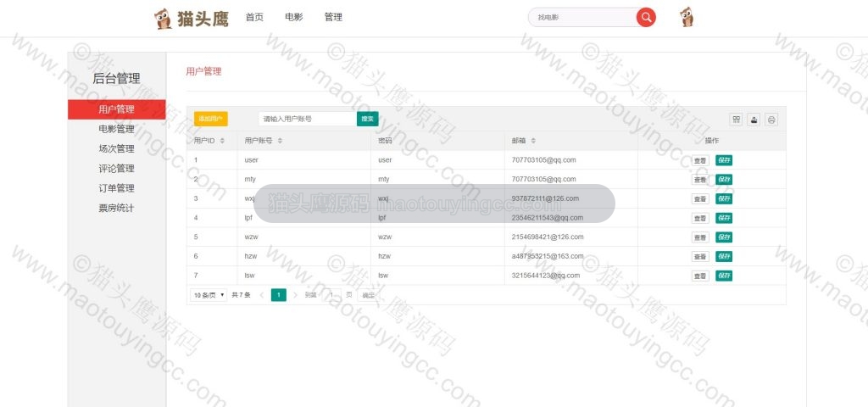Sort by 邮箱 column arrows
This screenshot has height=407, width=868.
533,142
